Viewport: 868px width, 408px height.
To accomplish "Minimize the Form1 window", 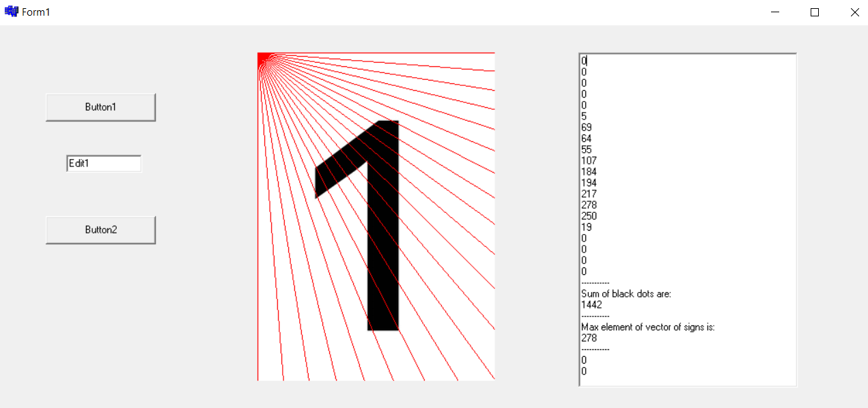I will pos(775,12).
